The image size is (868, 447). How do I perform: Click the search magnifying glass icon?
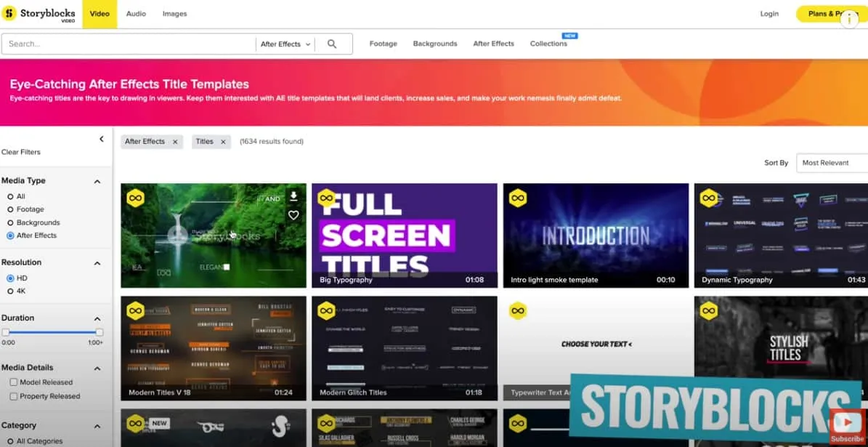pyautogui.click(x=332, y=44)
